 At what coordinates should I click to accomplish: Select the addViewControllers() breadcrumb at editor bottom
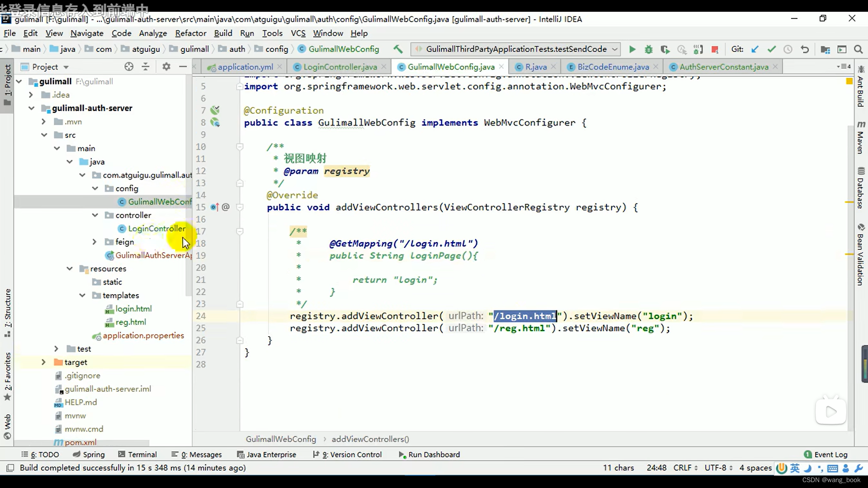coord(370,439)
